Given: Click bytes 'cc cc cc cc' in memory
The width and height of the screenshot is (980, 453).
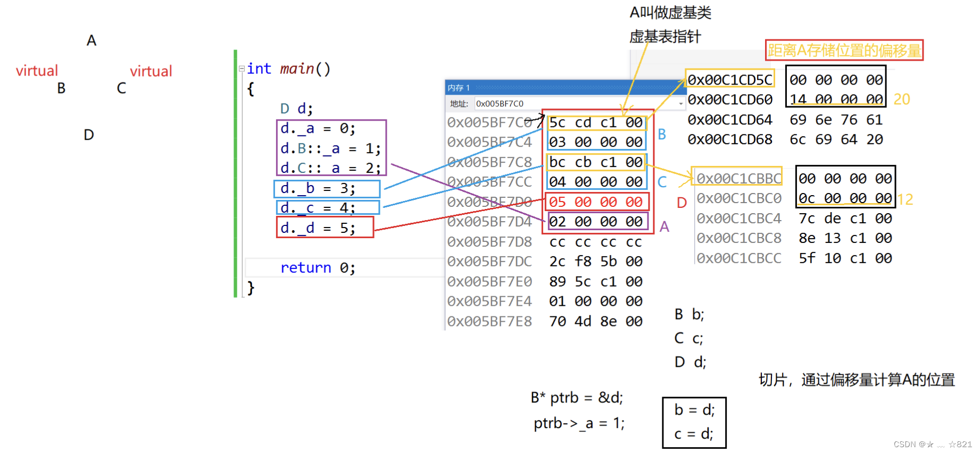Looking at the screenshot, I should pos(596,242).
